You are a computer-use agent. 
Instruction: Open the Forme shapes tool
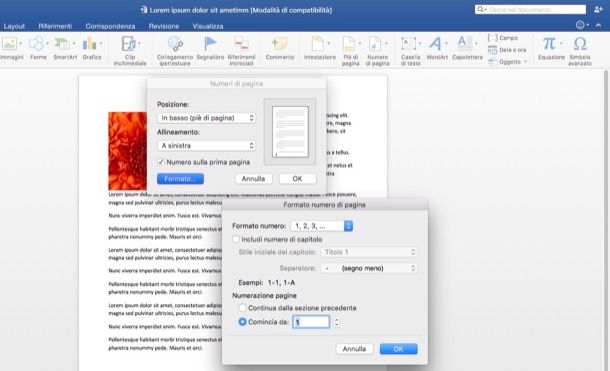(37, 44)
